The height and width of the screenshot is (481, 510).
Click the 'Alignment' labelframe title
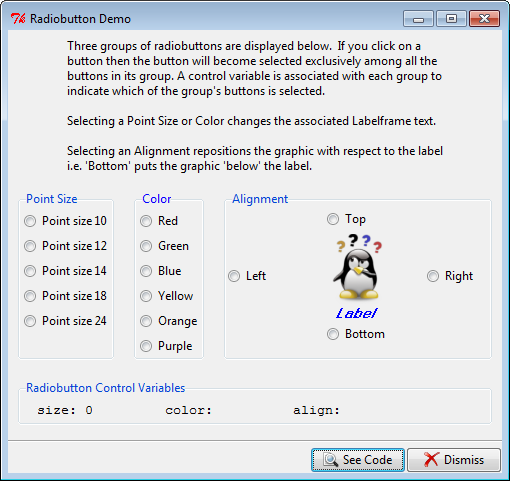click(260, 199)
